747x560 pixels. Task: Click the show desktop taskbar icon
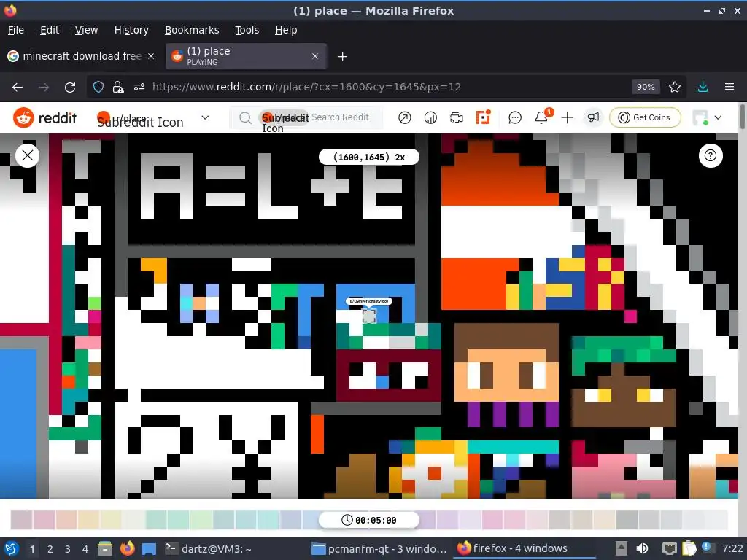149,548
